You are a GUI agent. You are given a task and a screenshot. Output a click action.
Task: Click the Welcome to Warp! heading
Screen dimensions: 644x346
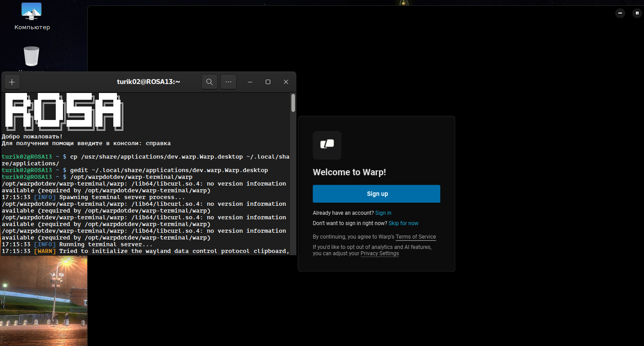[x=349, y=172]
